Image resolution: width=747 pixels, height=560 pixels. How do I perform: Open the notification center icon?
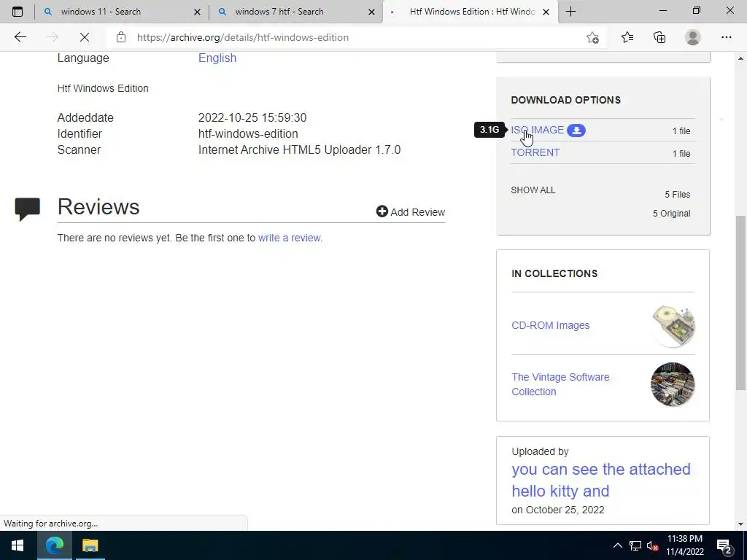pos(724,545)
